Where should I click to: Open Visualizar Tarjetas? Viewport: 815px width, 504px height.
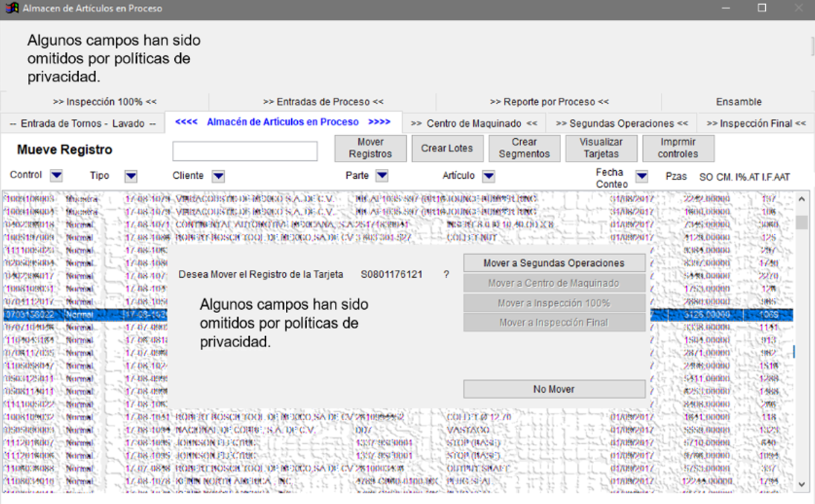(x=601, y=148)
